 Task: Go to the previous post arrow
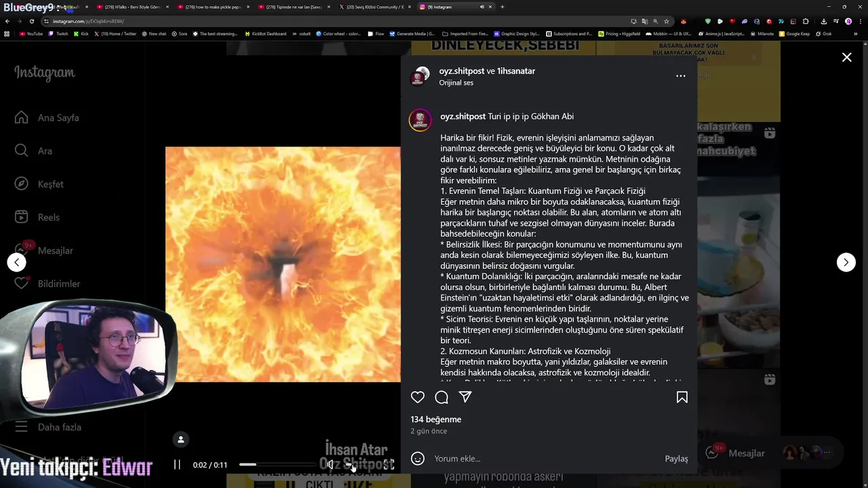pyautogui.click(x=16, y=262)
